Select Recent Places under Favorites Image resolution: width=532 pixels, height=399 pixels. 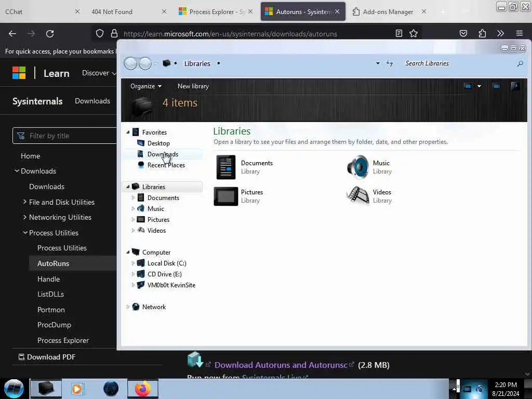point(166,165)
